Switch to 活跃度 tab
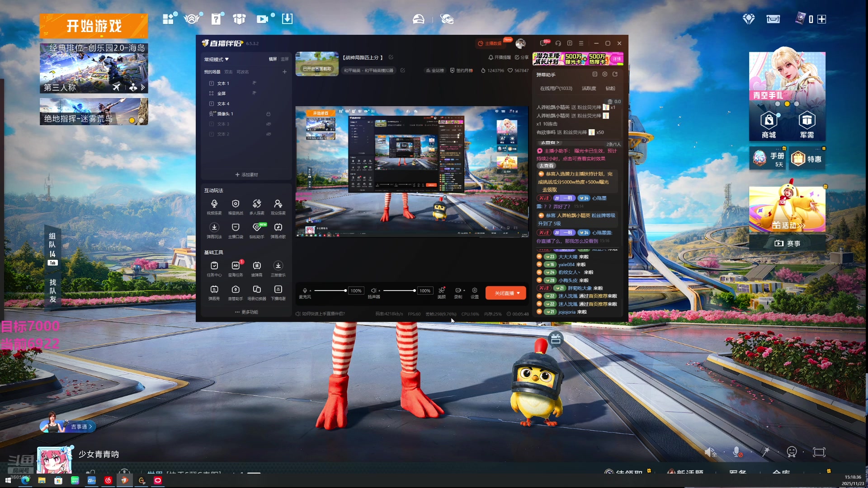 pos(589,89)
